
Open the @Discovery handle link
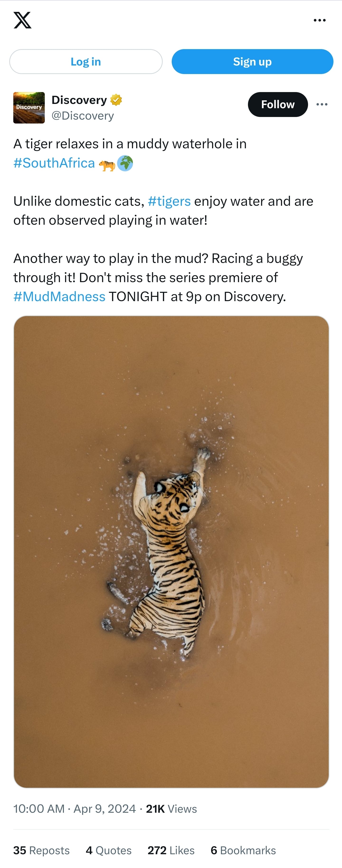[x=83, y=116]
